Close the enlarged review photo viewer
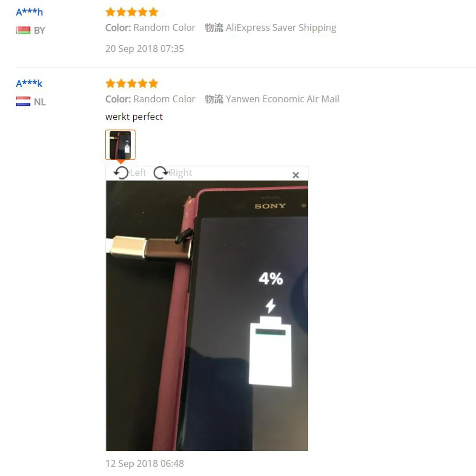This screenshot has width=476, height=476. point(296,175)
